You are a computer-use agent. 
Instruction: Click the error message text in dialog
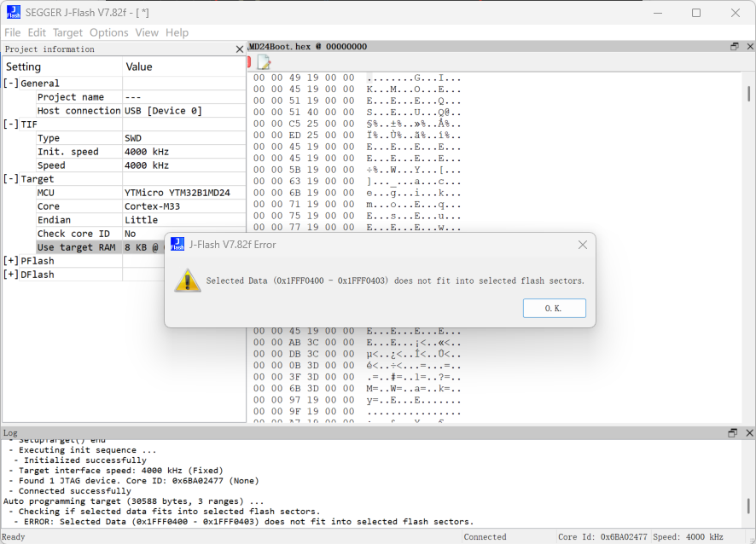pyautogui.click(x=395, y=281)
